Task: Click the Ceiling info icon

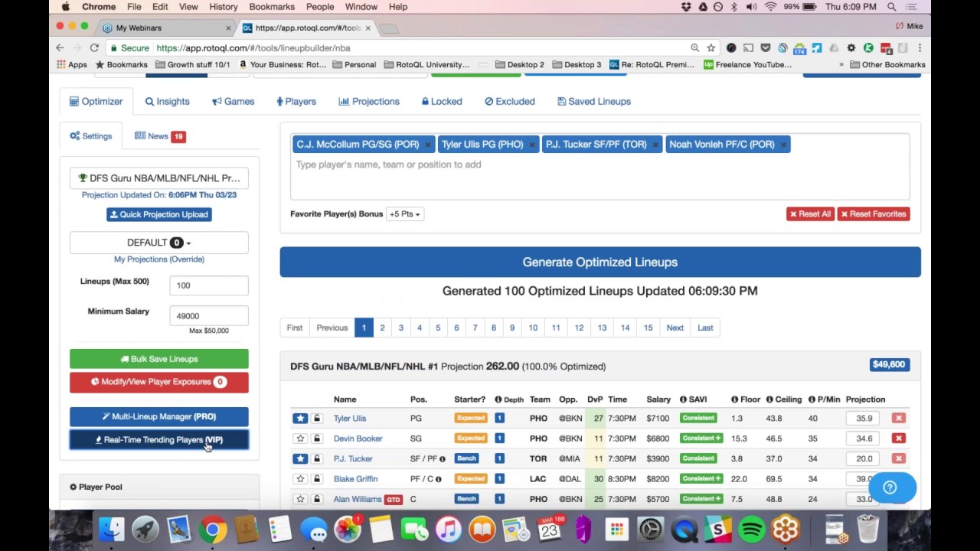Action: (x=769, y=399)
